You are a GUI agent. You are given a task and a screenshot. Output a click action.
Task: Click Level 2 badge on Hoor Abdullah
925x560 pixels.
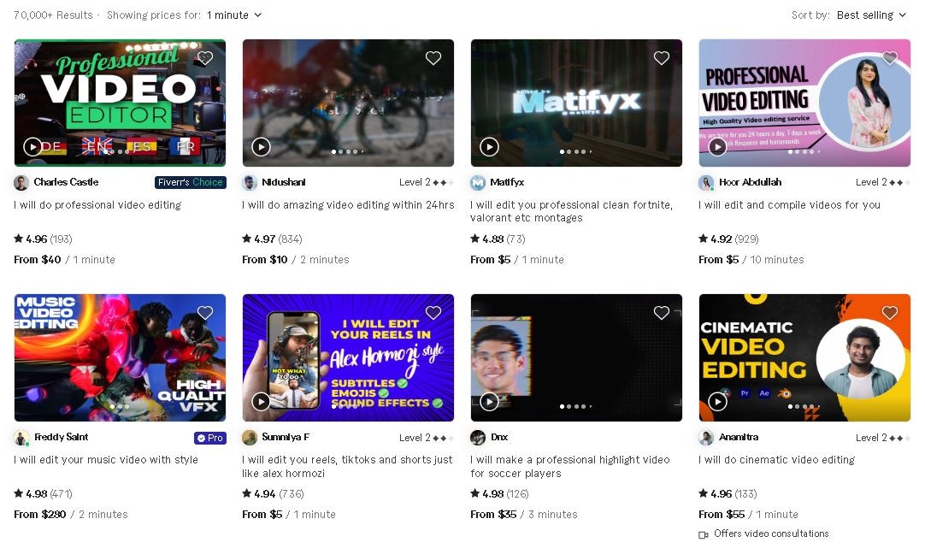[882, 182]
